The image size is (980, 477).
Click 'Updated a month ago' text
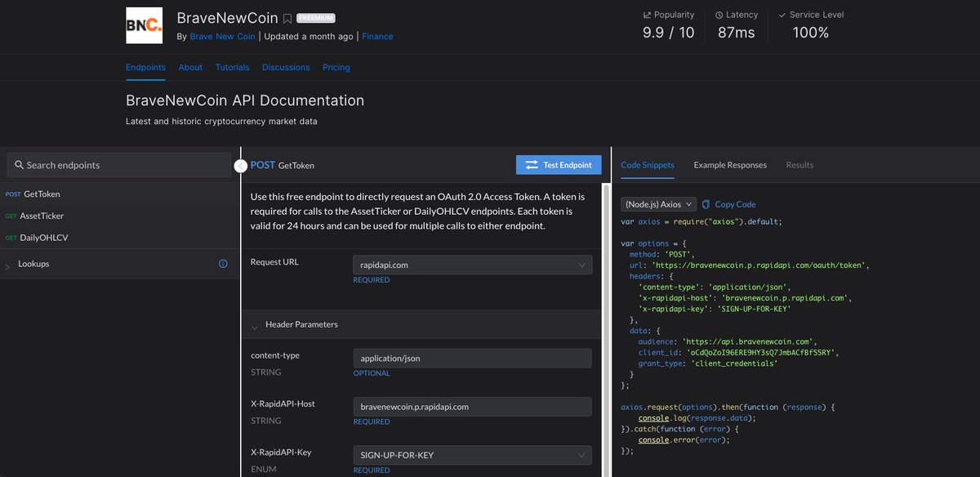[309, 37]
